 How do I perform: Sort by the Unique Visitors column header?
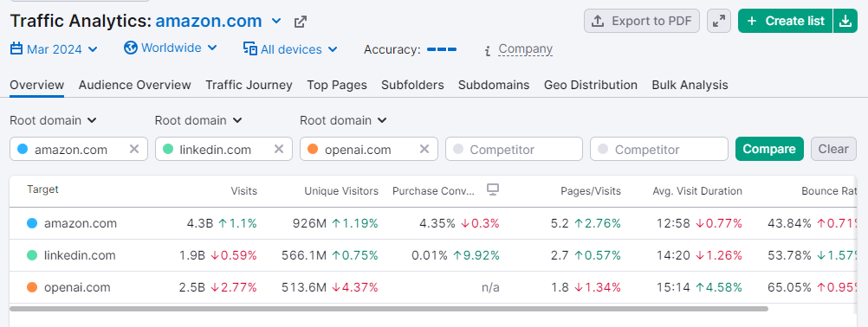341,191
